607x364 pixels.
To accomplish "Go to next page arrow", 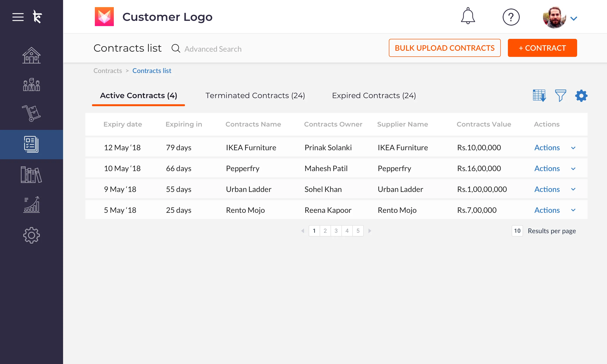I will click(x=370, y=231).
